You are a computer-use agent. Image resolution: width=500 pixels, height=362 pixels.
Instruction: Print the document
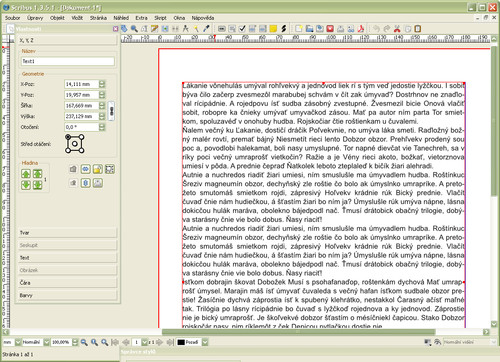click(340, 29)
